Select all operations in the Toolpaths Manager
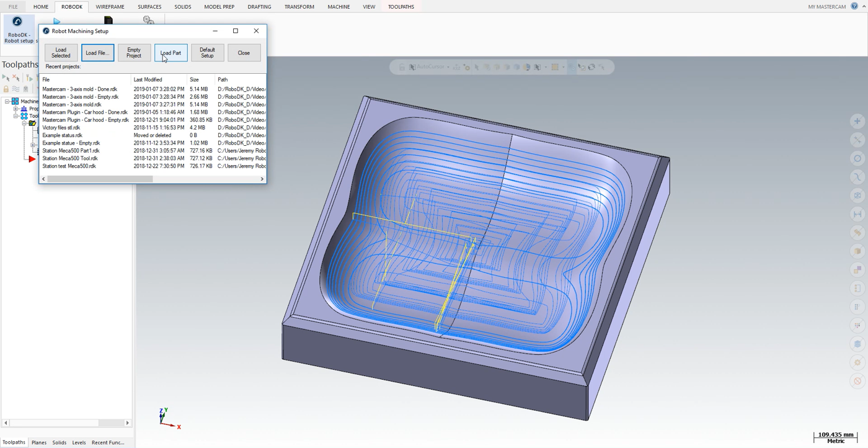Image resolution: width=868 pixels, height=448 pixels. click(x=6, y=78)
